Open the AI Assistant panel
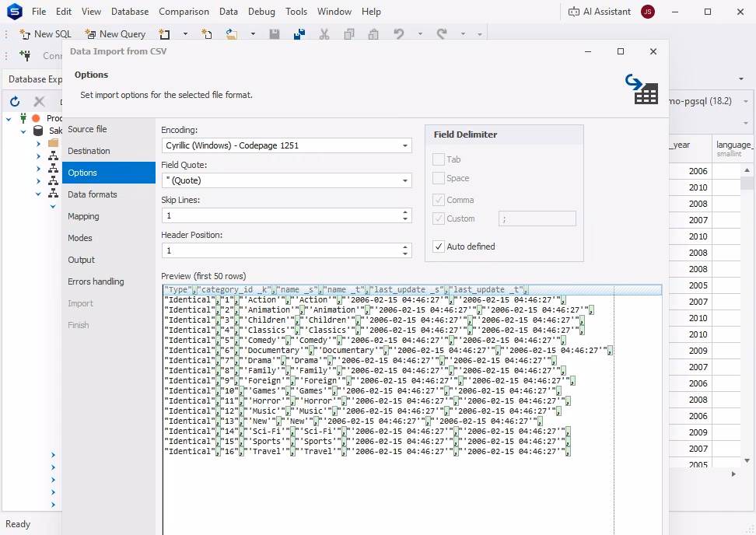Screen dimensions: 756x535 [600, 12]
